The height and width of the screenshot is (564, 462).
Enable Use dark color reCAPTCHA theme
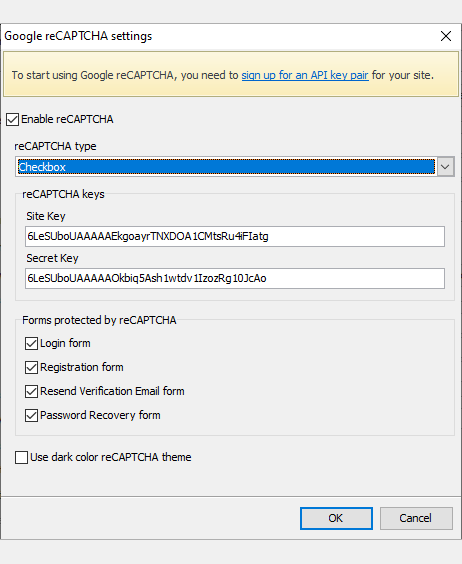point(22,458)
